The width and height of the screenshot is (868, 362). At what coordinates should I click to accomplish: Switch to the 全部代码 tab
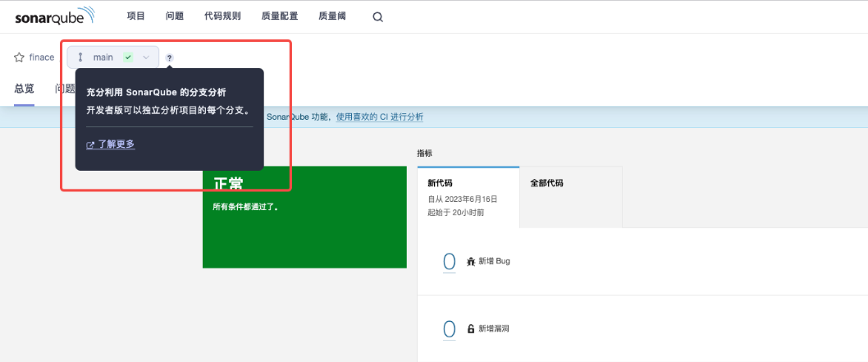[571, 197]
